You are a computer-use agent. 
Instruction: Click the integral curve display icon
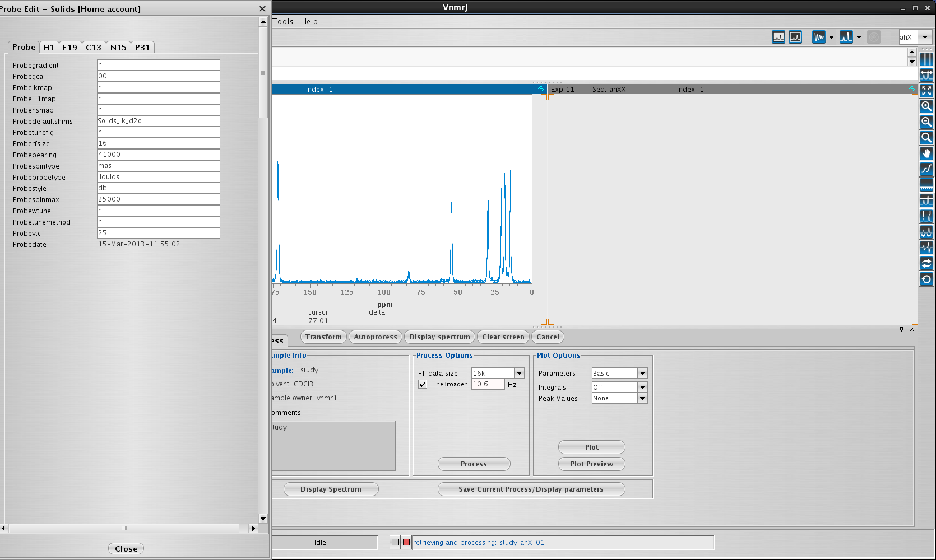926,169
